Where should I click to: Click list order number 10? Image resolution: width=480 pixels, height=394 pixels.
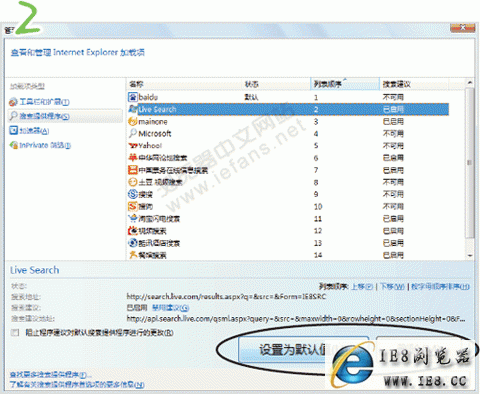318,207
